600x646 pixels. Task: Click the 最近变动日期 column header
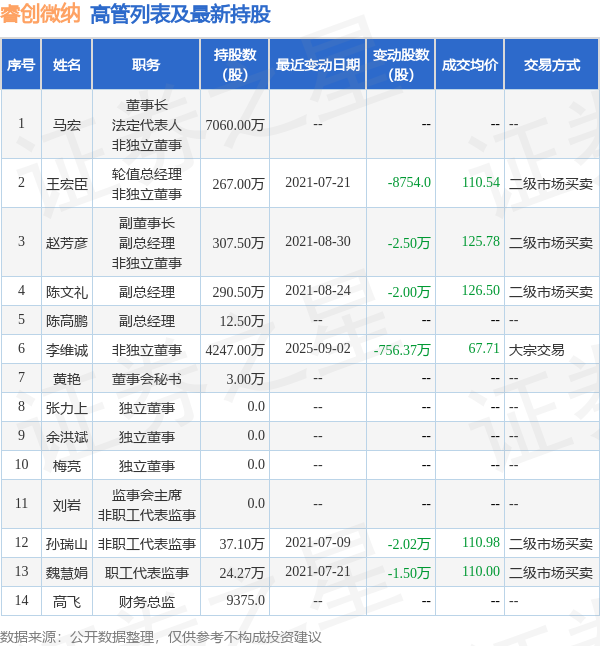[x=318, y=65]
